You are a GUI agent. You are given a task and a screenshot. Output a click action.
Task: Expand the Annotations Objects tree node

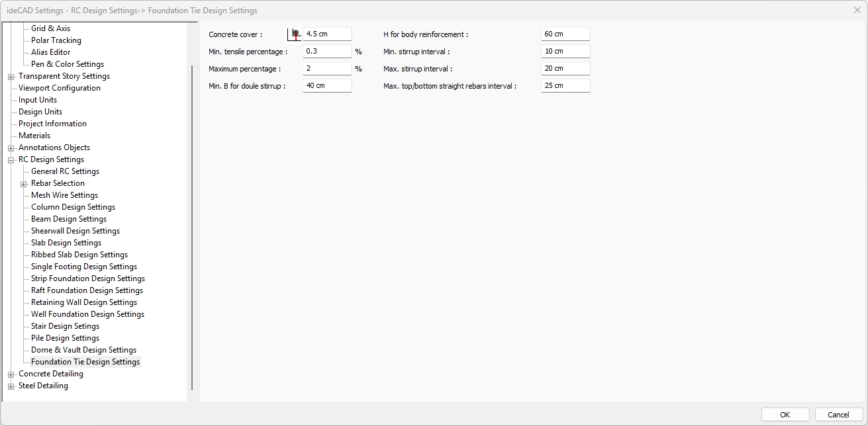click(x=11, y=148)
